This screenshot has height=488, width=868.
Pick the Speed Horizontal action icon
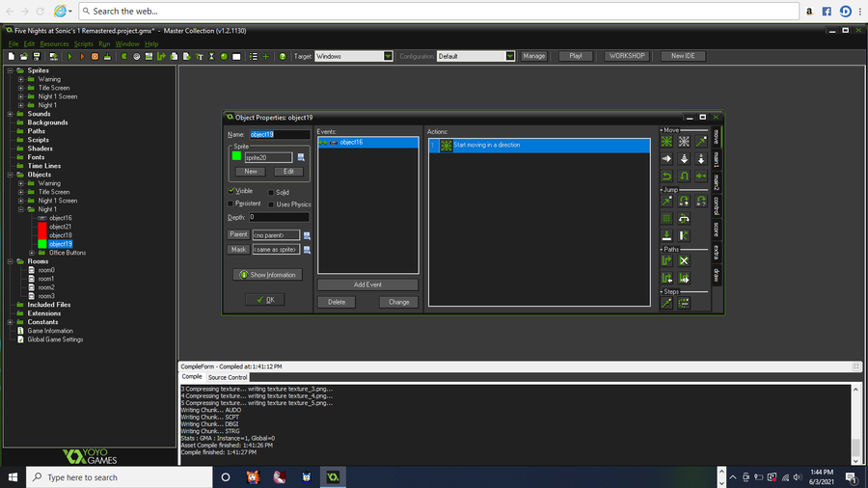tap(666, 159)
